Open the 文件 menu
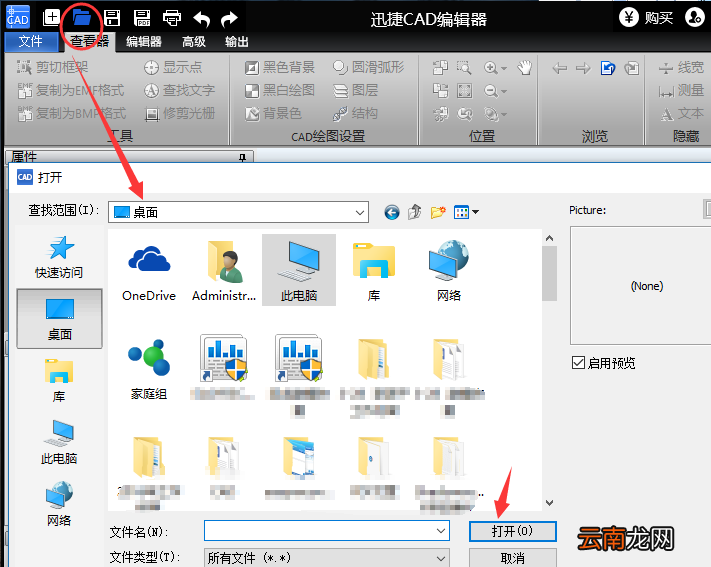Screen dimensions: 711x567 (31, 42)
